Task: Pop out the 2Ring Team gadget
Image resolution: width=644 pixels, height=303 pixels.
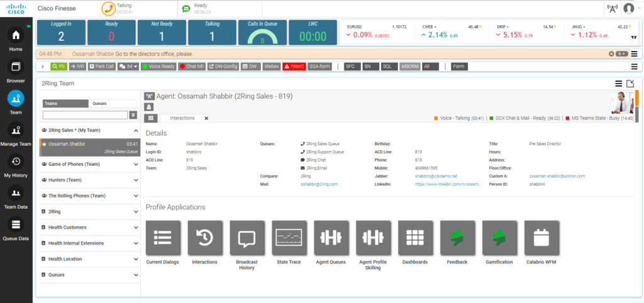Action: coord(630,84)
